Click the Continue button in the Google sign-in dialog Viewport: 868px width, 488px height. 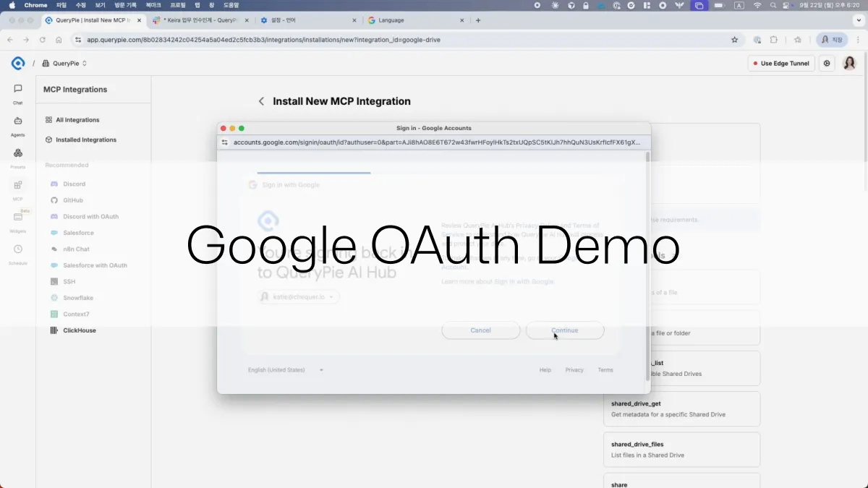pyautogui.click(x=565, y=330)
